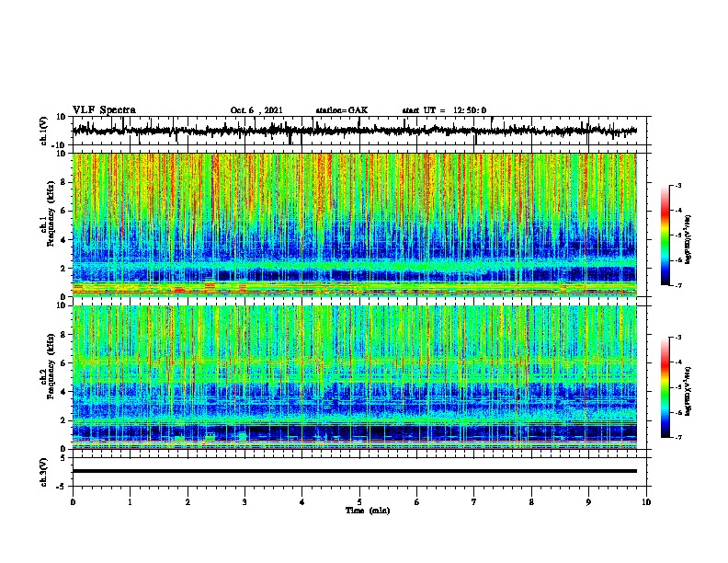Viewport: 728px width, 563px height.
Task: Click the time axis tick label "6"
Action: coord(417,502)
